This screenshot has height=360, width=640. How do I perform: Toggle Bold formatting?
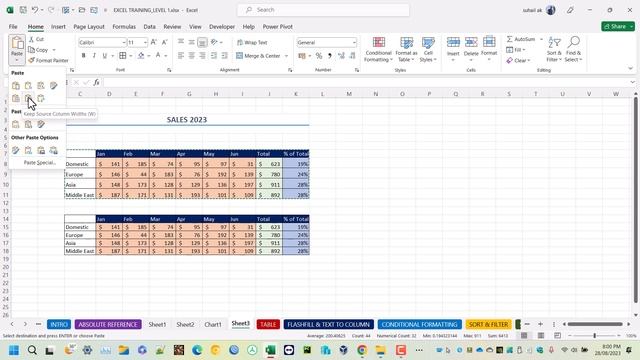(84, 56)
